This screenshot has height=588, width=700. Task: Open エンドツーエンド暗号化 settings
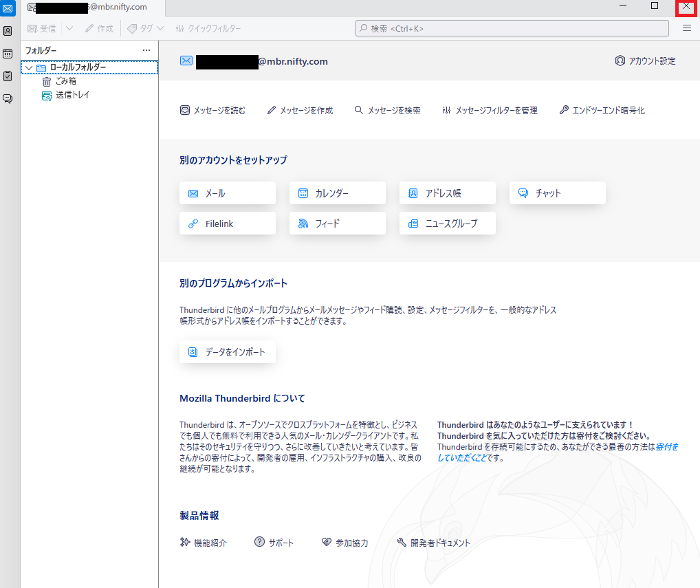pos(602,110)
